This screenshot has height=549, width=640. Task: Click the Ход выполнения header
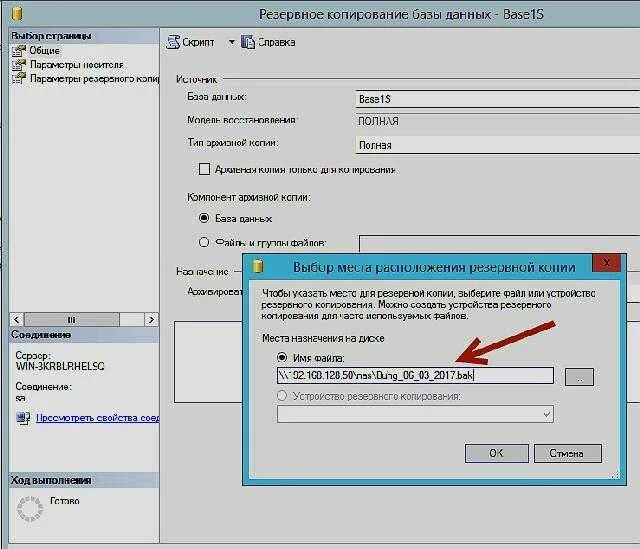(x=84, y=480)
